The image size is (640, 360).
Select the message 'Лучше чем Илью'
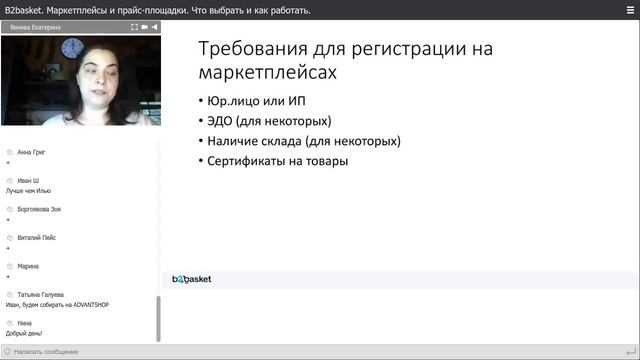pos(28,191)
